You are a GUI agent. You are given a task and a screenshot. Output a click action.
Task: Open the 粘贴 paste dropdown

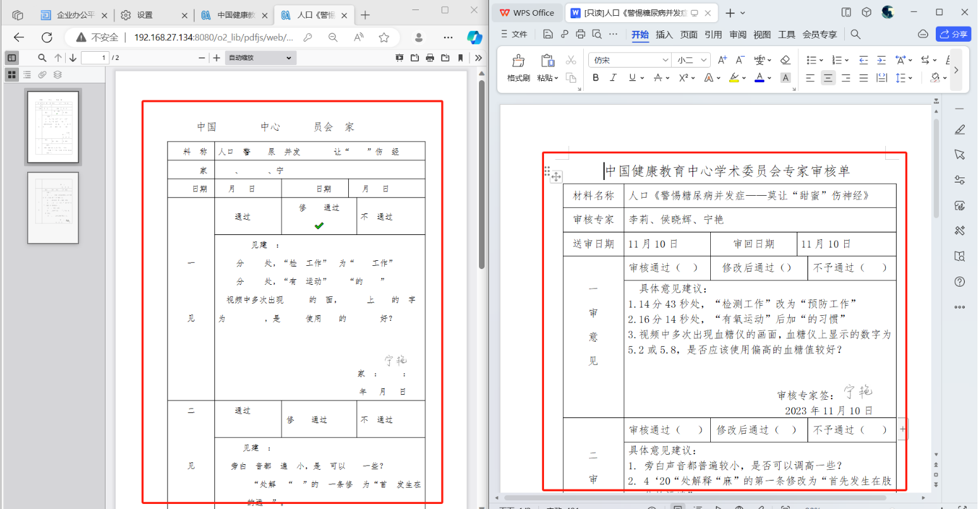pos(548,78)
